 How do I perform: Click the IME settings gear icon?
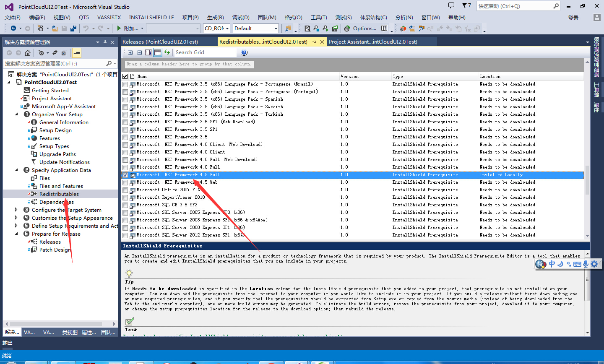pos(594,264)
